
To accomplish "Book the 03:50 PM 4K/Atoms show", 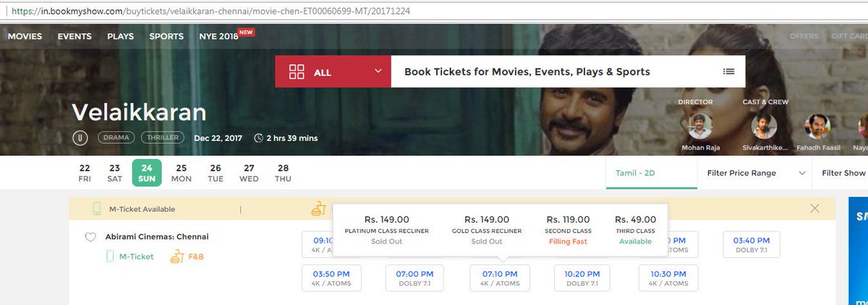I will (x=331, y=278).
